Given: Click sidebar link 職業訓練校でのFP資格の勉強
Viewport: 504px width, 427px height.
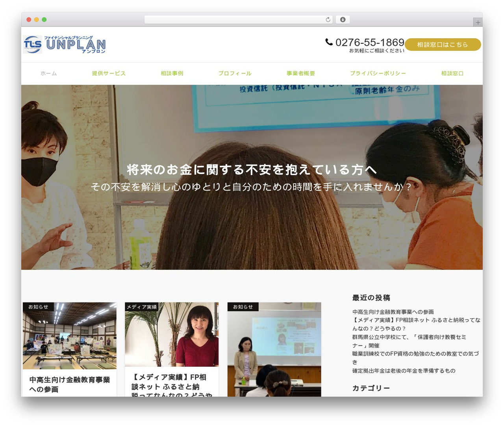Looking at the screenshot, I should coord(416,358).
